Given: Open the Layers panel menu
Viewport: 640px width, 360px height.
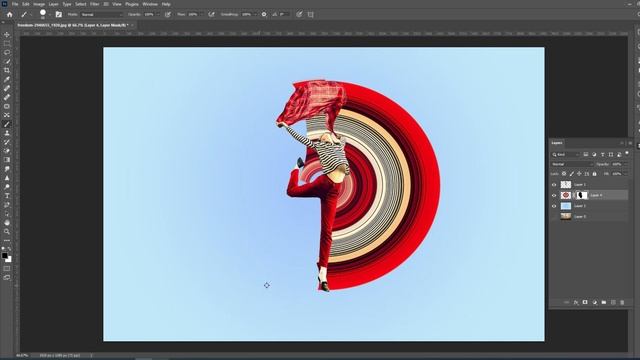Looking at the screenshot, I should pos(630,143).
